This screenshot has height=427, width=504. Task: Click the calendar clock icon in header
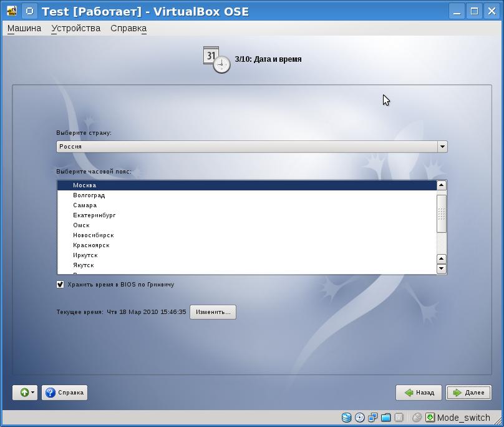216,59
